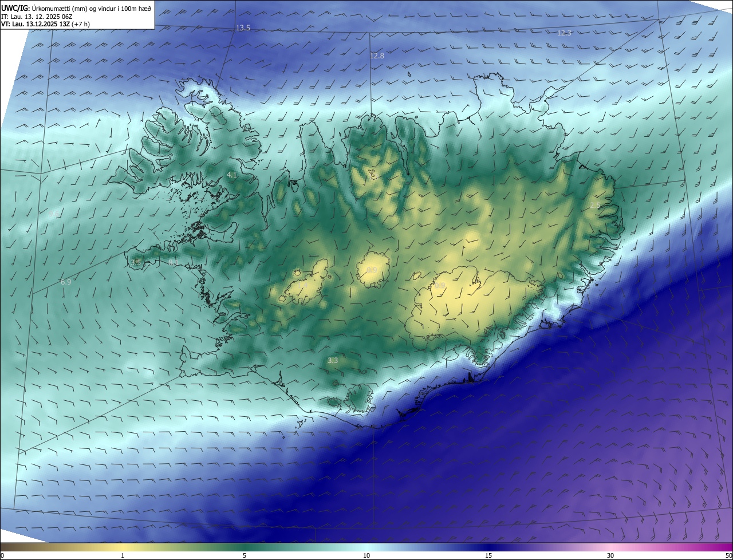Click the precipitable water color scale bar

[x=366, y=547]
